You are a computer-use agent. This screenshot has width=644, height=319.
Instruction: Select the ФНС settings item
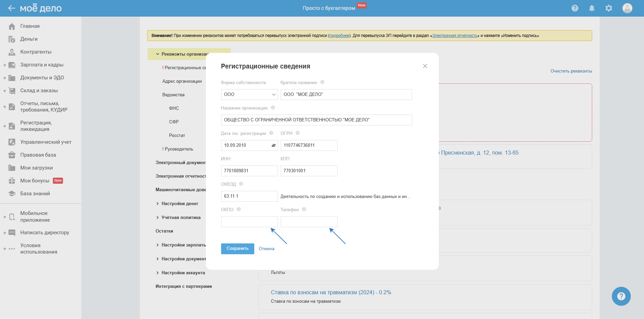pyautogui.click(x=174, y=108)
